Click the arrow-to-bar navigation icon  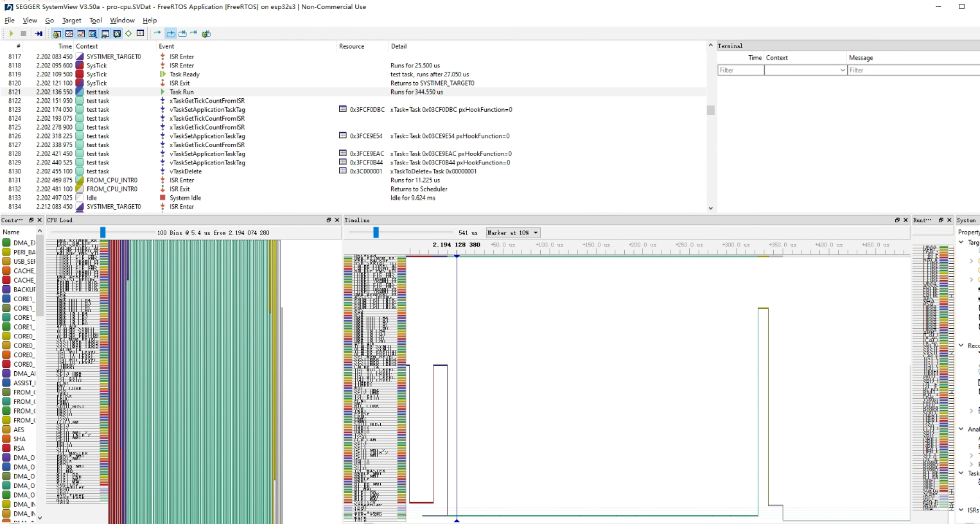pyautogui.click(x=194, y=33)
